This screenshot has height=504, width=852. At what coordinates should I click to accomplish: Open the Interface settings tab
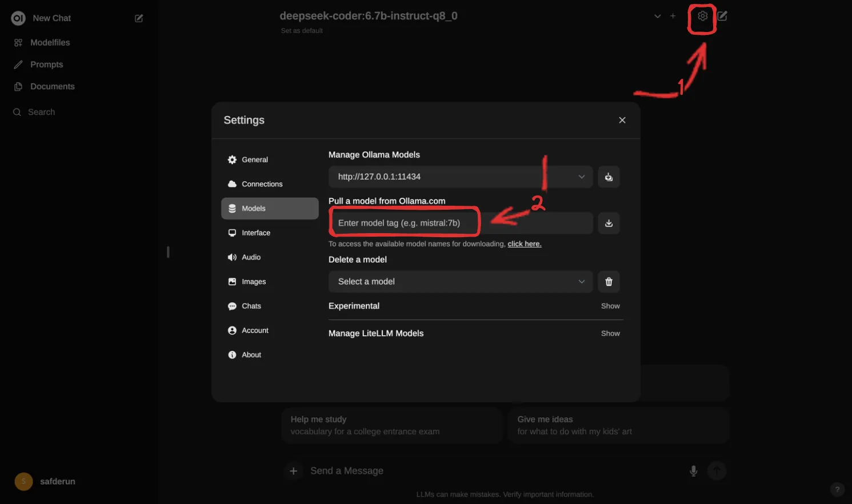coord(270,233)
